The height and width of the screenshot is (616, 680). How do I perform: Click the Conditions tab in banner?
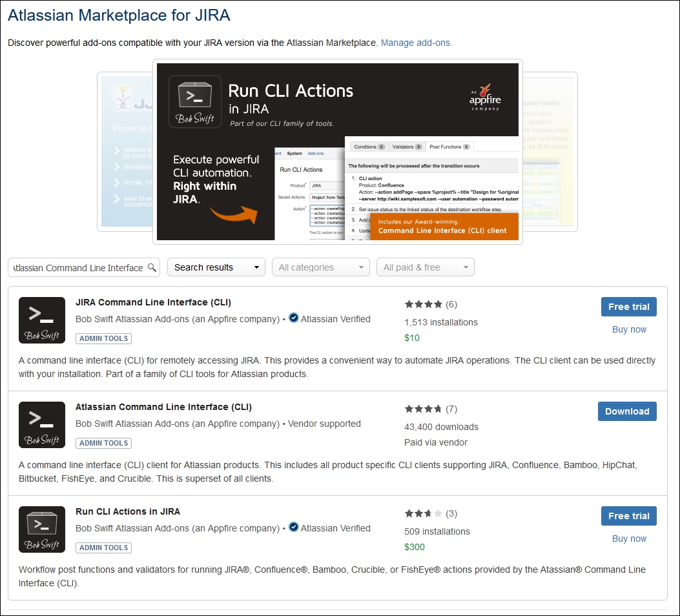[x=369, y=147]
